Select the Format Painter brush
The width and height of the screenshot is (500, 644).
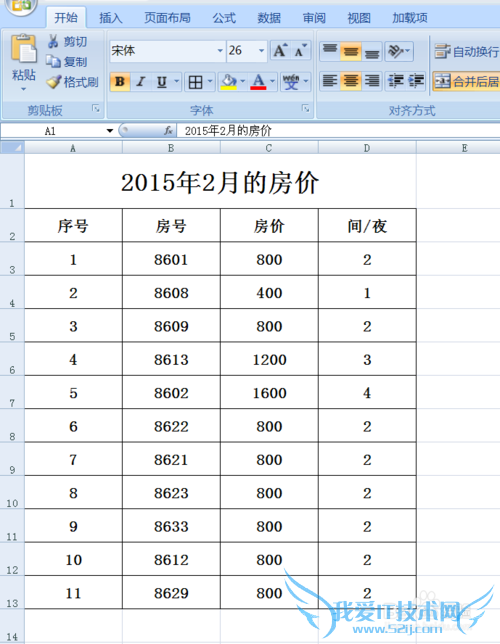point(53,82)
